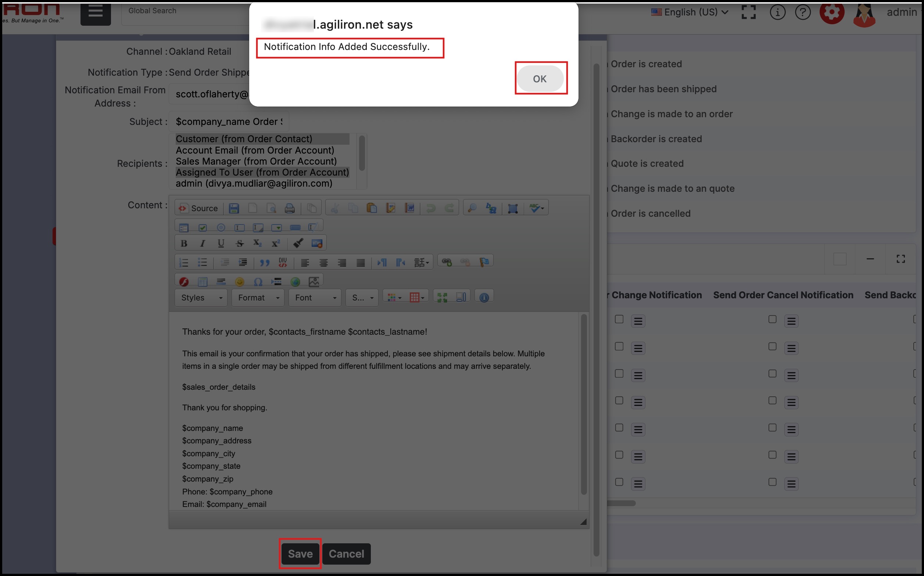Click the Find magnifier icon in editor

coord(472,208)
